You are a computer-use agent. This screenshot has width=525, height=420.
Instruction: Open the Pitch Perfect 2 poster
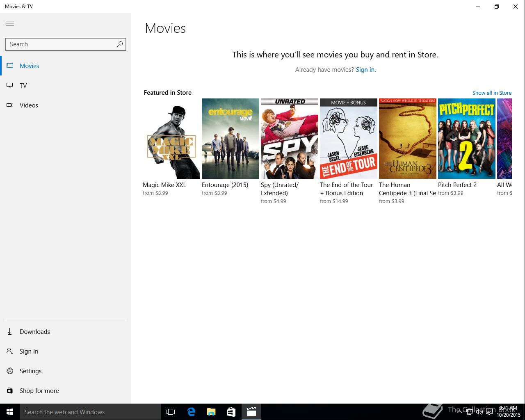[x=467, y=139]
